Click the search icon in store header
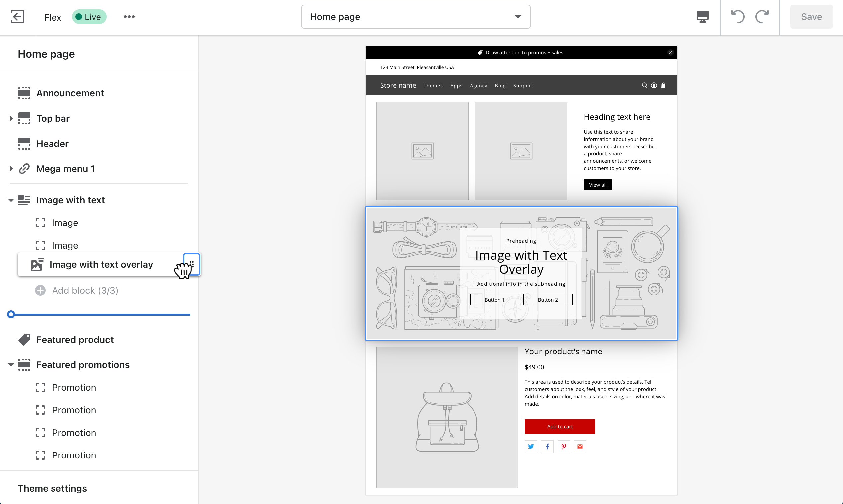This screenshot has width=843, height=504. 644,86
